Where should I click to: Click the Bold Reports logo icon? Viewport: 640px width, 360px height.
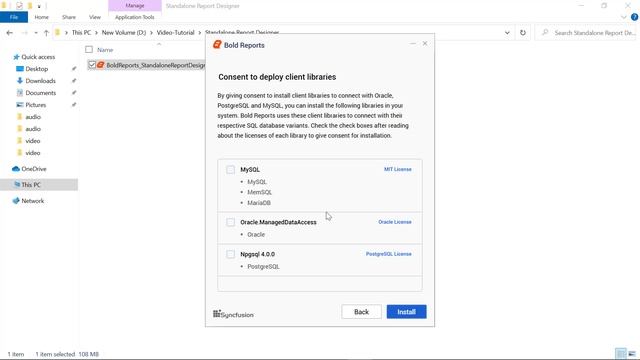[x=217, y=44]
